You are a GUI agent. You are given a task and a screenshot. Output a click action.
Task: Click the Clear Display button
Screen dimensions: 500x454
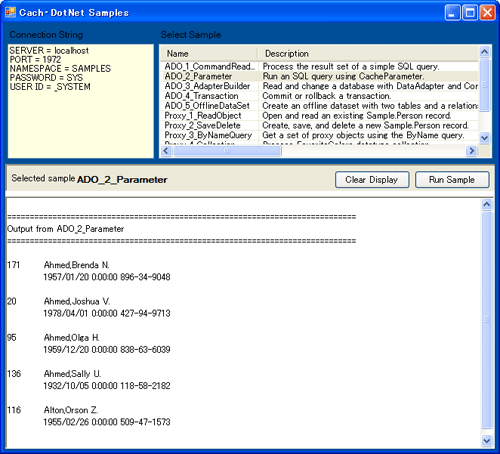(372, 180)
